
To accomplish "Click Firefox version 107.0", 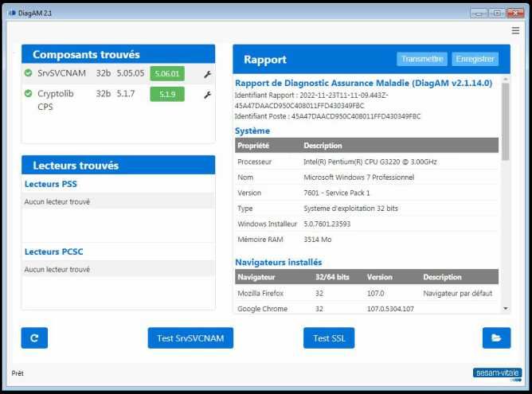I will [x=376, y=293].
